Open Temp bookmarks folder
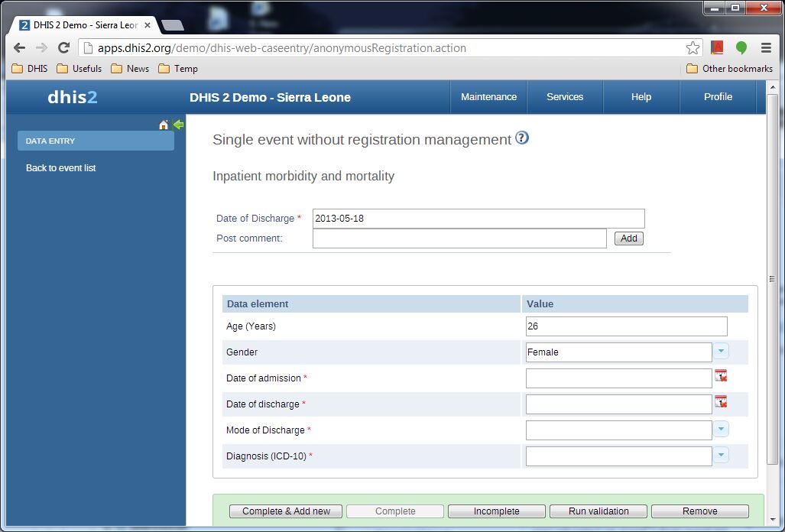This screenshot has height=532, width=785. coord(178,69)
